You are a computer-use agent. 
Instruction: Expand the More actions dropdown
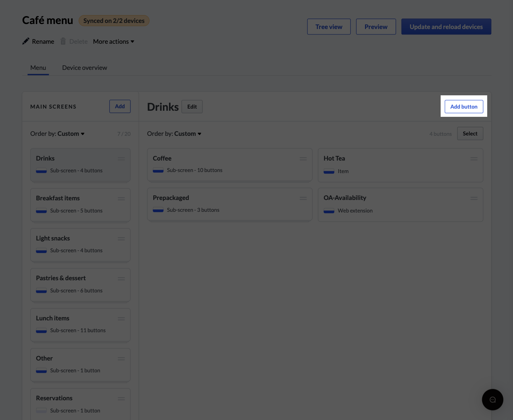click(x=114, y=42)
